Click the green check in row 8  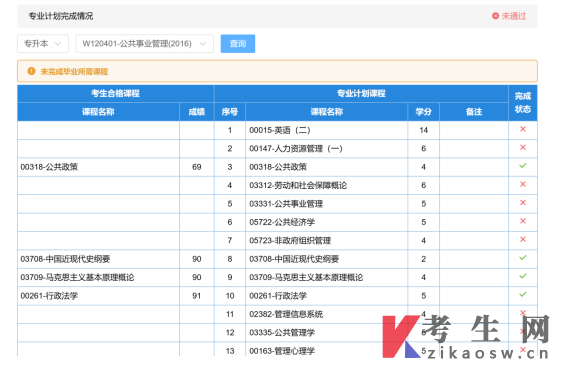point(523,258)
